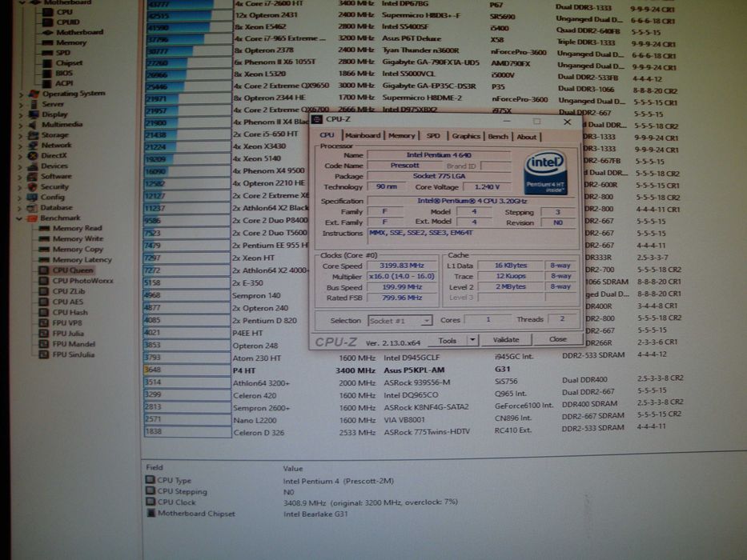
Task: Click the Tools button in CPU-Z
Action: pyautogui.click(x=448, y=340)
